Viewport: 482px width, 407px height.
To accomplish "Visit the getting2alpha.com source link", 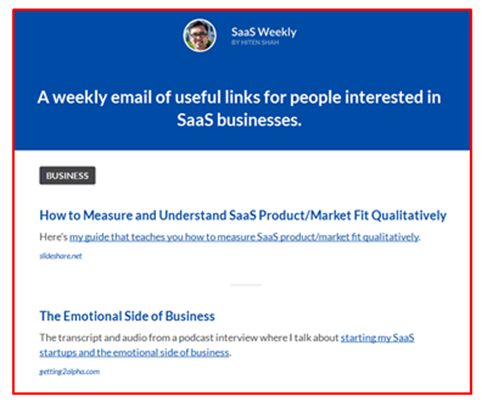I will (x=69, y=372).
